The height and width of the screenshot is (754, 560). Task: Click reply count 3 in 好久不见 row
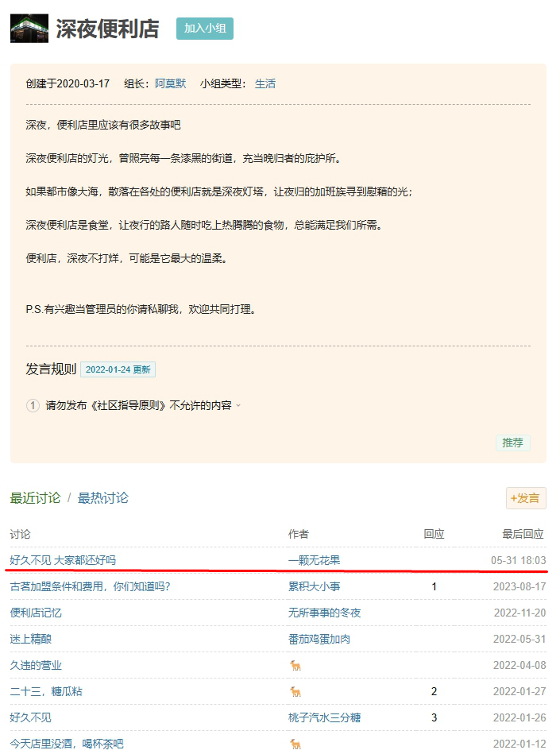434,718
